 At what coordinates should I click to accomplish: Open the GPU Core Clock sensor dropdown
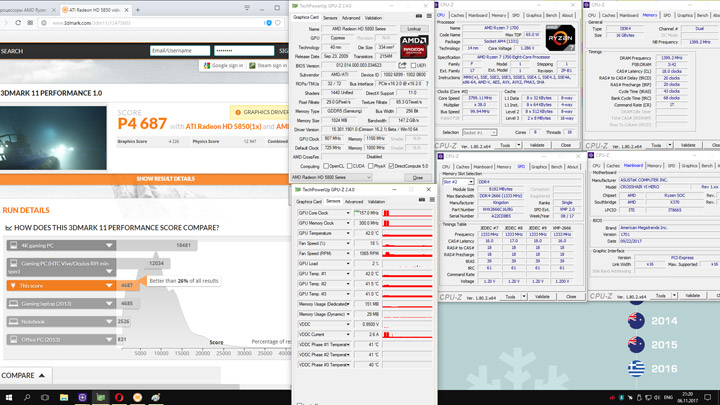(348, 213)
